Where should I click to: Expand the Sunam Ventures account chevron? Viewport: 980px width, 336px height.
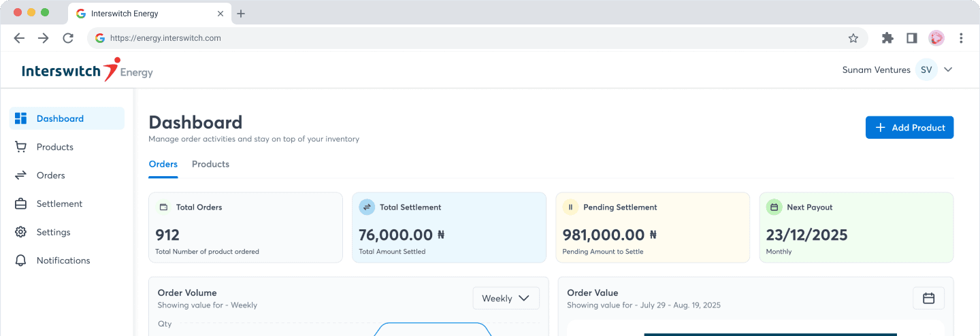pos(948,69)
